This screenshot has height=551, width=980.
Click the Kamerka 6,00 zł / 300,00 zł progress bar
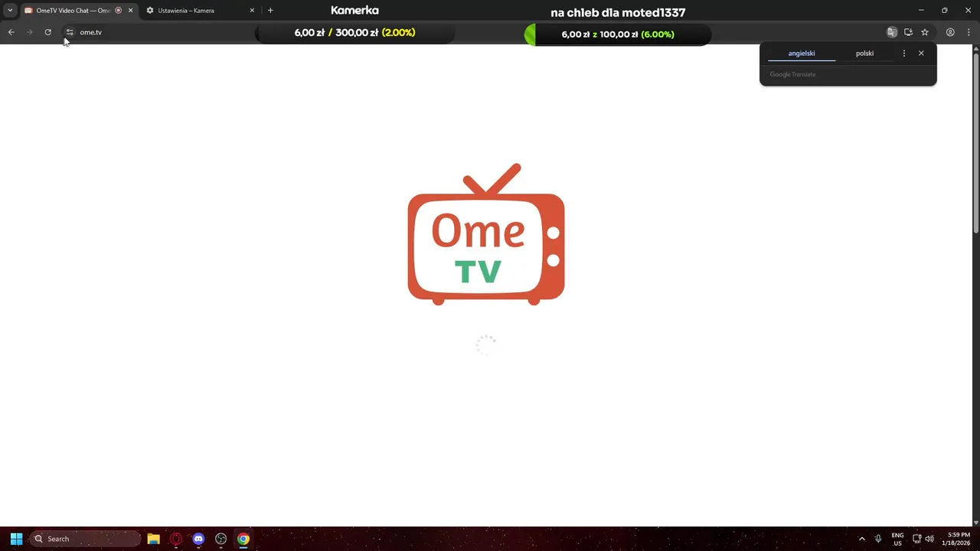354,33
